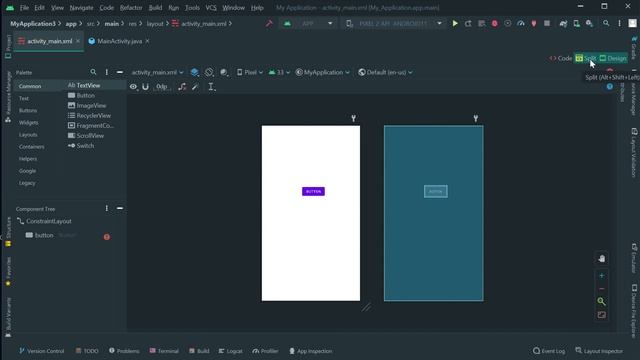Screen dimensions: 640x360
Task: Open the design surface layers selector
Action: 195,72
